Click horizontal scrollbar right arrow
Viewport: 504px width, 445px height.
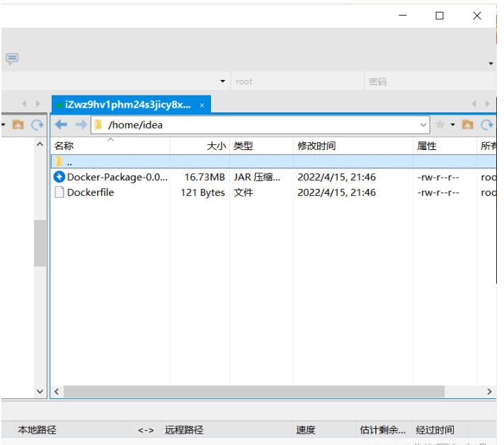489,391
